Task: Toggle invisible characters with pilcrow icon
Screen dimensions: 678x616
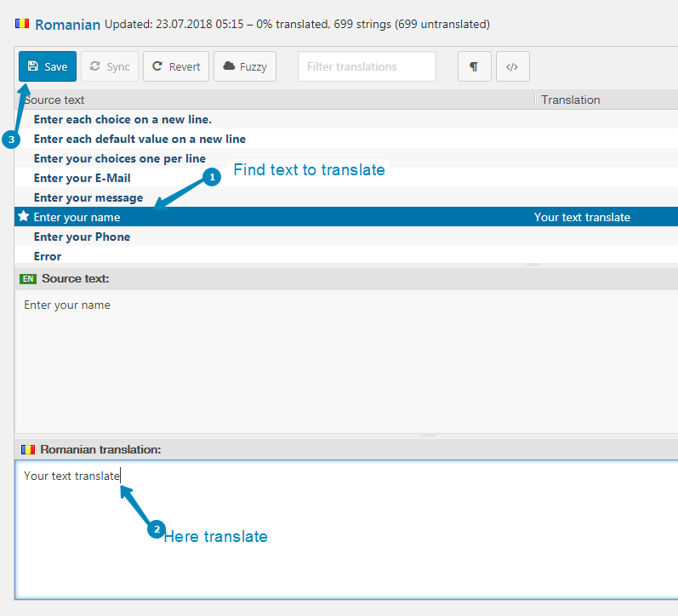Action: click(474, 66)
